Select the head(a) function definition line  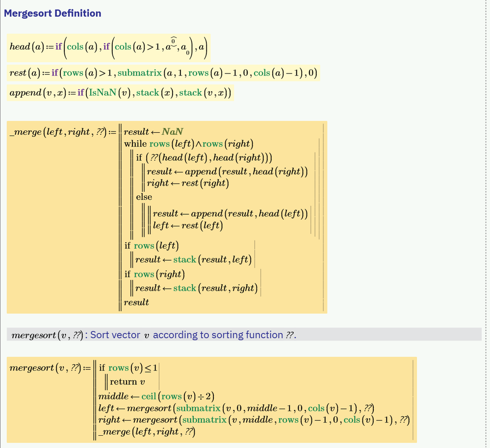tap(108, 48)
